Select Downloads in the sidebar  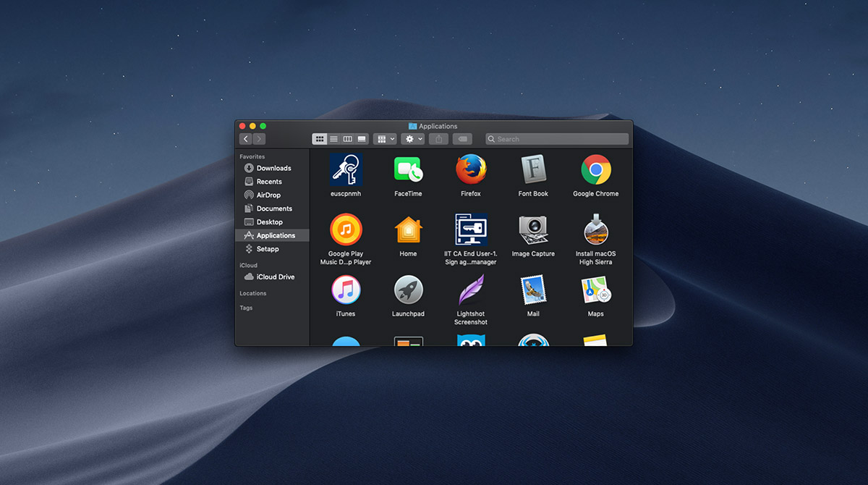click(x=266, y=168)
